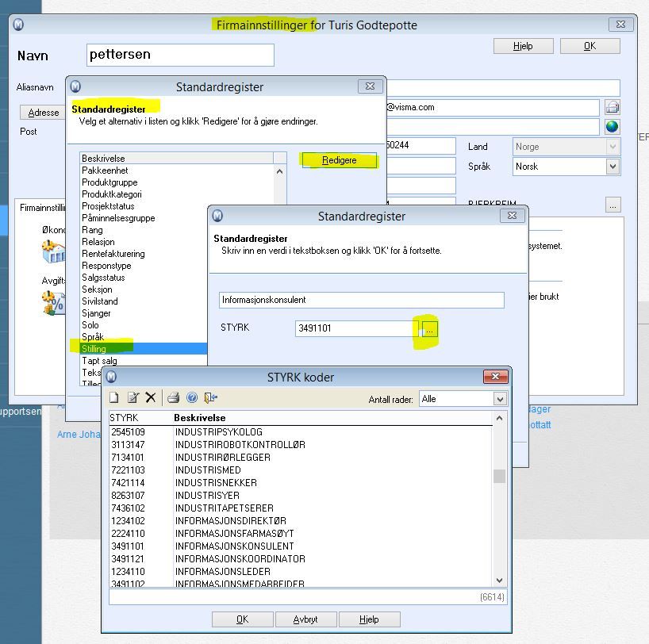This screenshot has height=644, width=649.
Task: Click the Redigere button
Action: pyautogui.click(x=340, y=160)
